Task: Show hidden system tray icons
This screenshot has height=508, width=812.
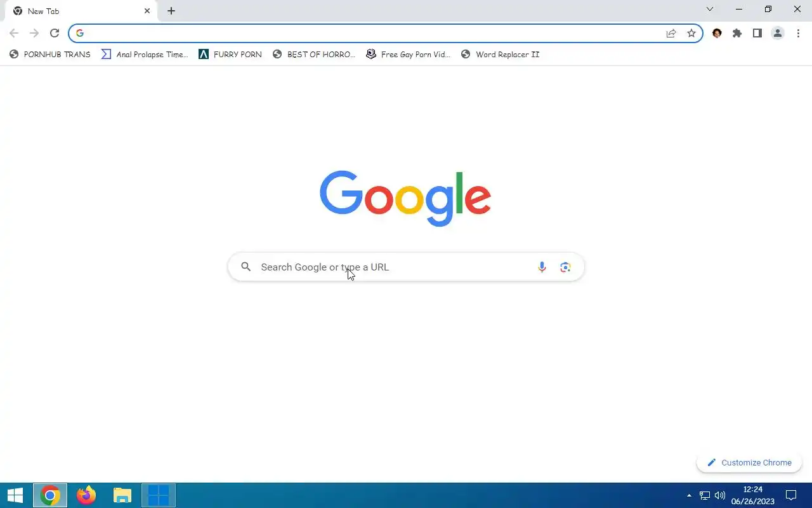Action: pyautogui.click(x=689, y=495)
